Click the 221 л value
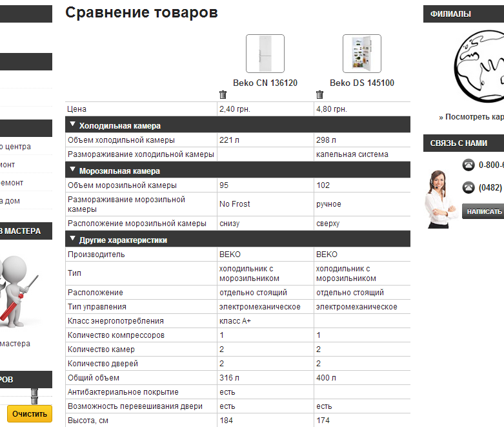 (x=229, y=140)
